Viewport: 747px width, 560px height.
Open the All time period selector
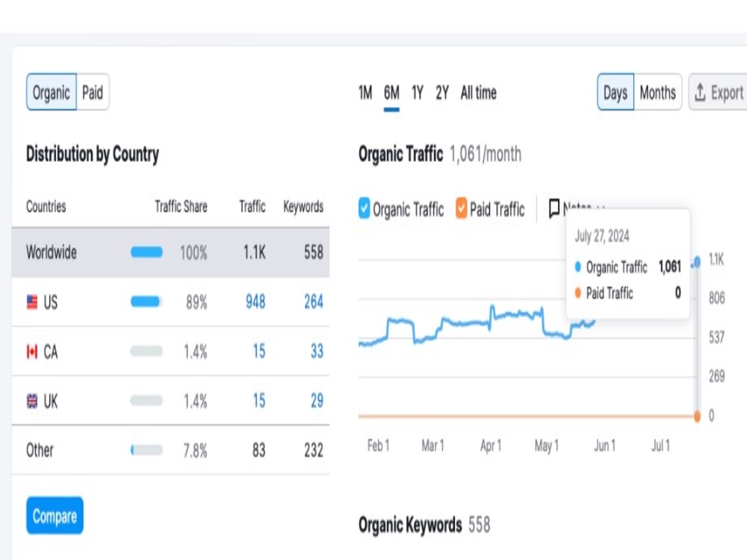coord(478,93)
